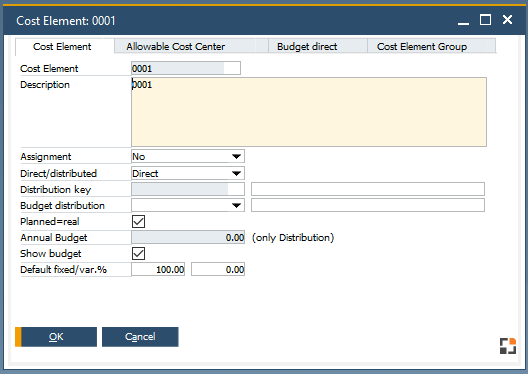
Task: Open the Direct/distributed dropdown
Action: pos(188,173)
